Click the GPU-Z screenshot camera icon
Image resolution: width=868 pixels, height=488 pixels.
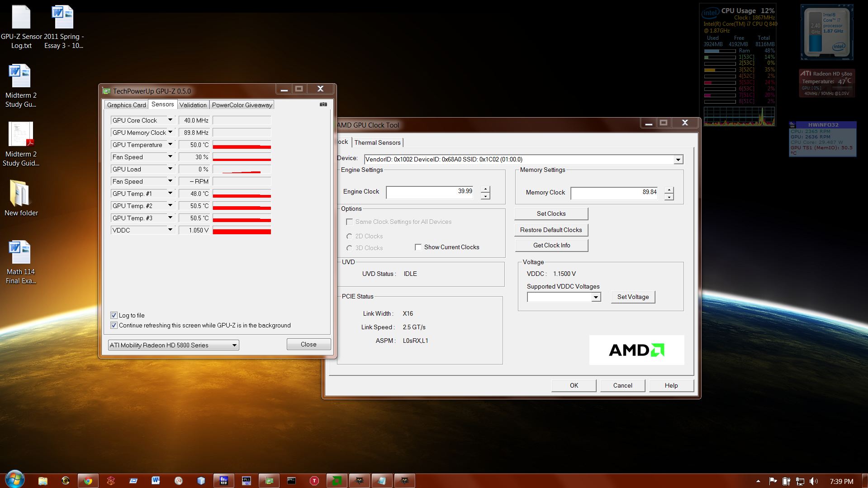(x=323, y=104)
